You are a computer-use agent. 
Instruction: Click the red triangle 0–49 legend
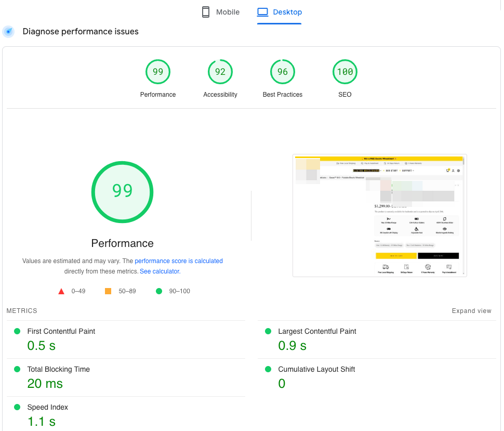(x=61, y=291)
